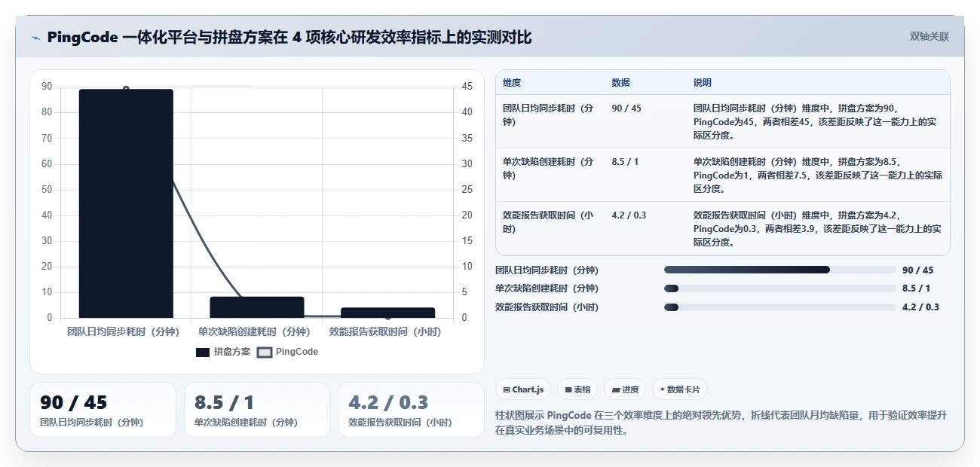Click the description mentioning 两者相差7.5

817,176
